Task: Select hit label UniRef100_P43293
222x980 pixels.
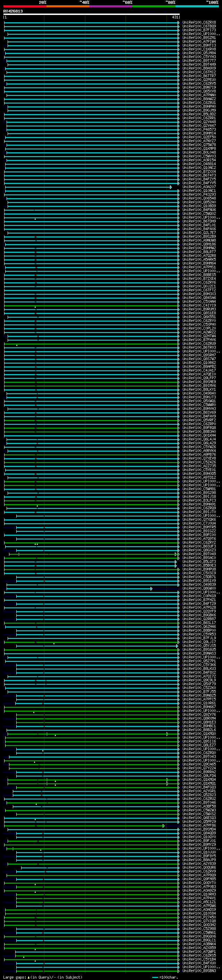Action: pyautogui.click(x=199, y=194)
